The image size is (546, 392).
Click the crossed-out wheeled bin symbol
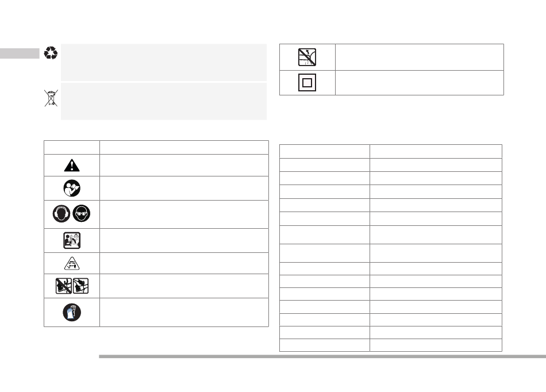tap(51, 98)
